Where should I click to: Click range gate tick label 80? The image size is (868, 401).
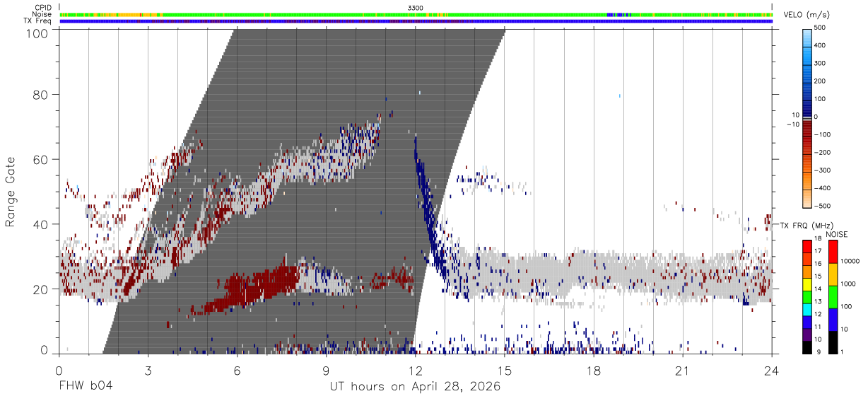[x=41, y=95]
